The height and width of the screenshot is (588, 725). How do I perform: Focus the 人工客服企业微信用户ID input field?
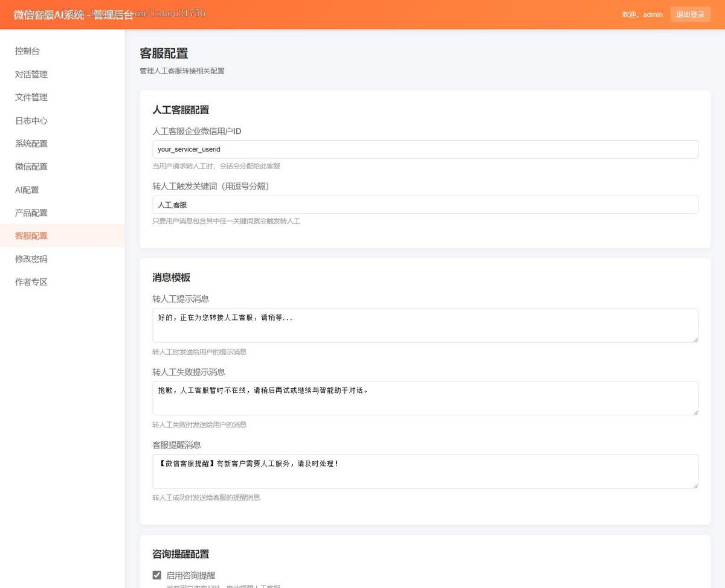425,149
